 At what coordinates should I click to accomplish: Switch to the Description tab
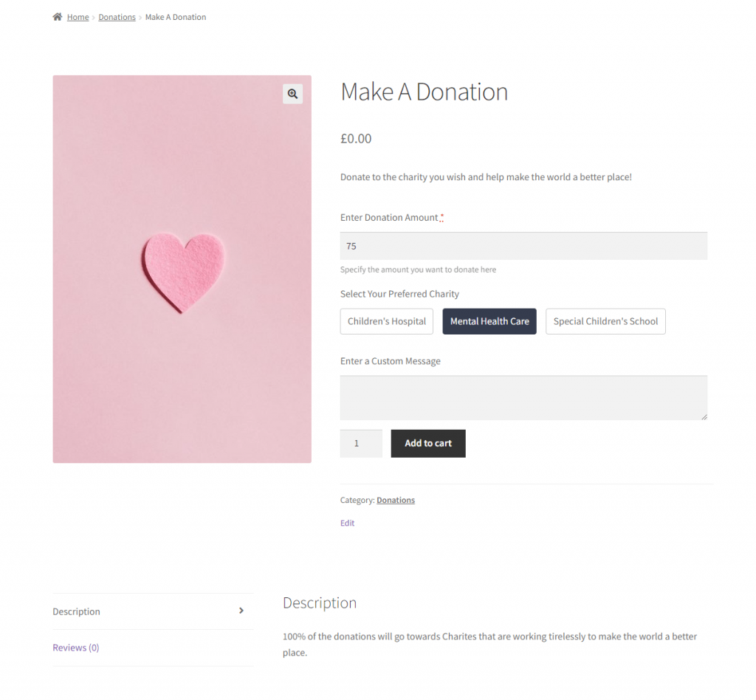76,611
